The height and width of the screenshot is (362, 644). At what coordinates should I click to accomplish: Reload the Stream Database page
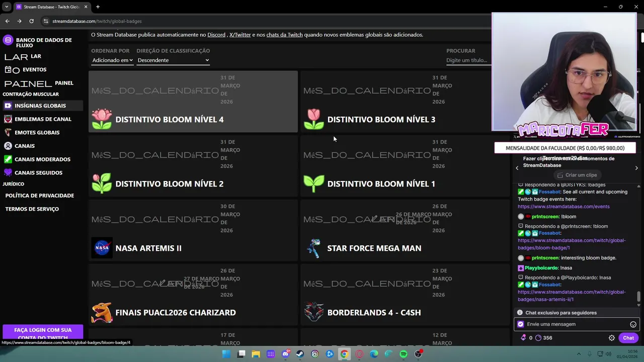click(31, 21)
